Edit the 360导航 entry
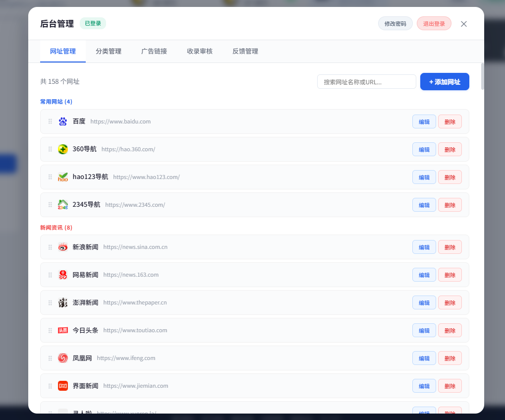The width and height of the screenshot is (505, 420). pyautogui.click(x=424, y=149)
